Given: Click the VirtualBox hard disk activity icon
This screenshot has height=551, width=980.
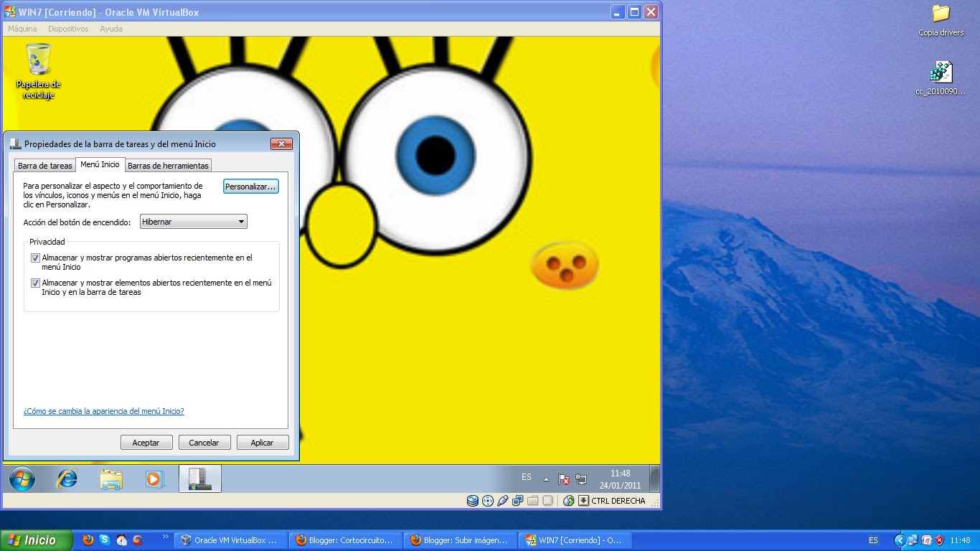Looking at the screenshot, I should [x=473, y=501].
